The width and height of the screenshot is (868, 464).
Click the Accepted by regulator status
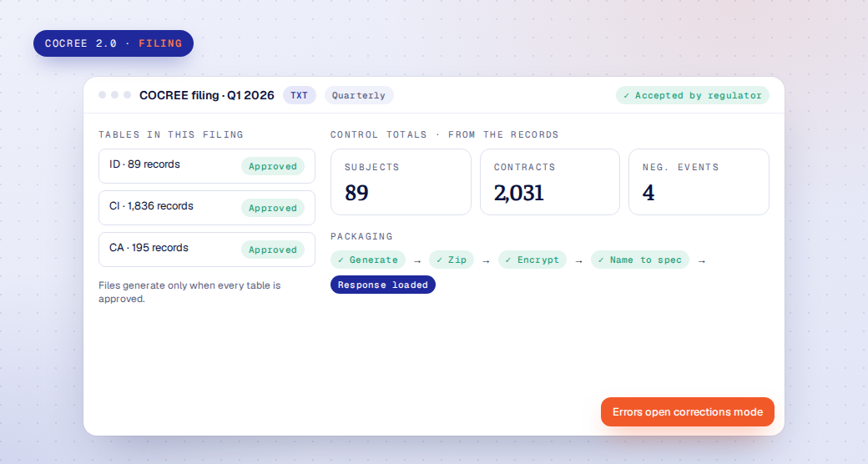[x=693, y=95]
